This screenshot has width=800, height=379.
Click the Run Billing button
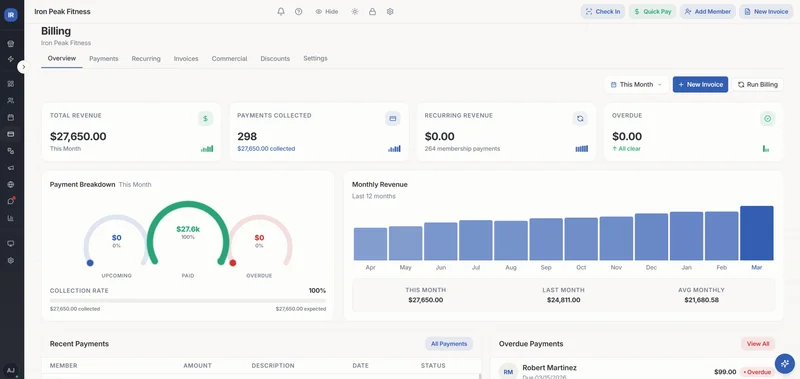pyautogui.click(x=758, y=85)
